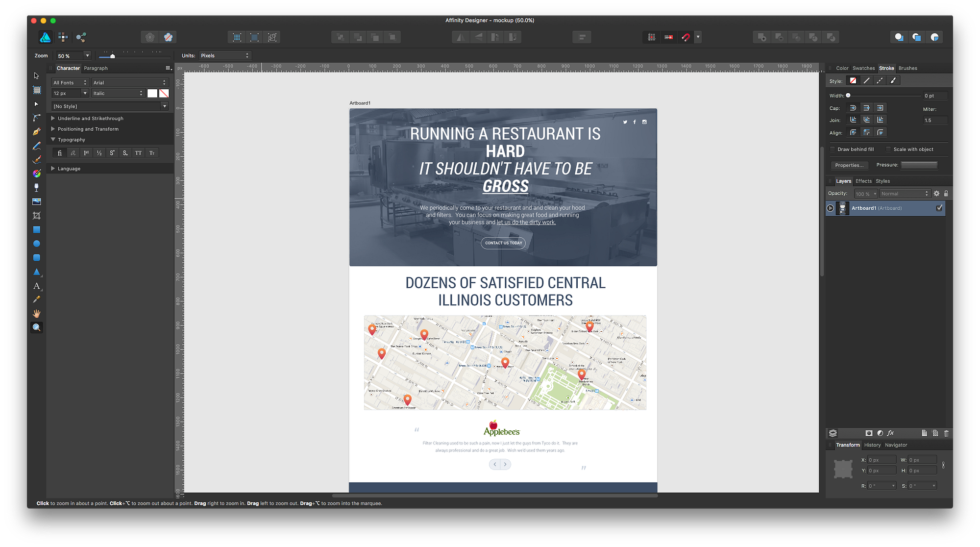
Task: Click the stroke Properties... button
Action: click(849, 165)
